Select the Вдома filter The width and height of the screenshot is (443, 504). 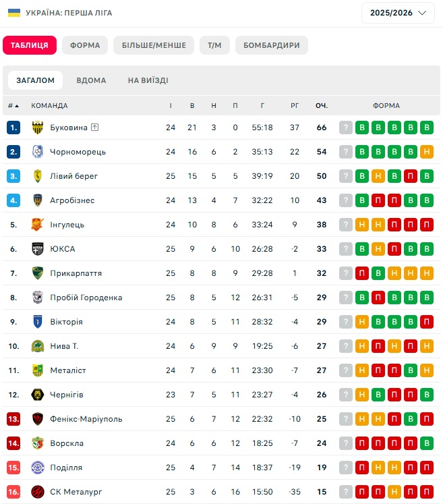coord(91,80)
